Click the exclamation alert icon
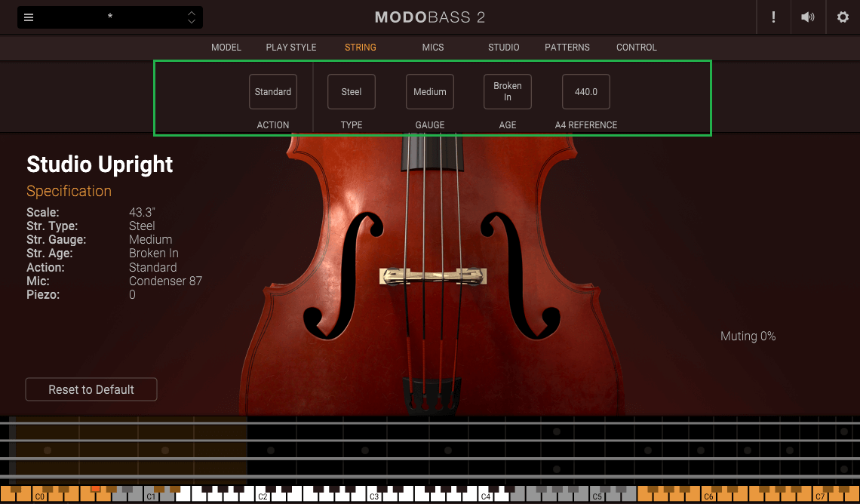The width and height of the screenshot is (860, 504). (x=773, y=17)
